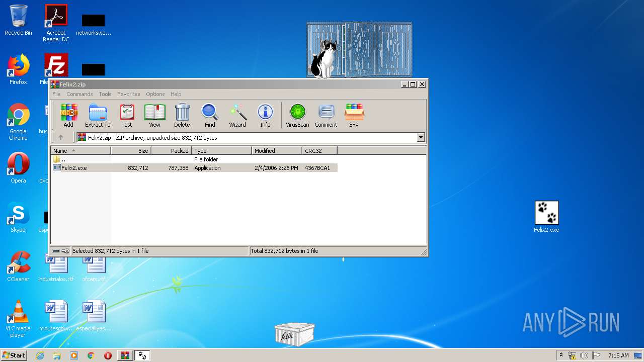Image resolution: width=644 pixels, height=362 pixels.
Task: Open the File menu
Action: [x=56, y=94]
